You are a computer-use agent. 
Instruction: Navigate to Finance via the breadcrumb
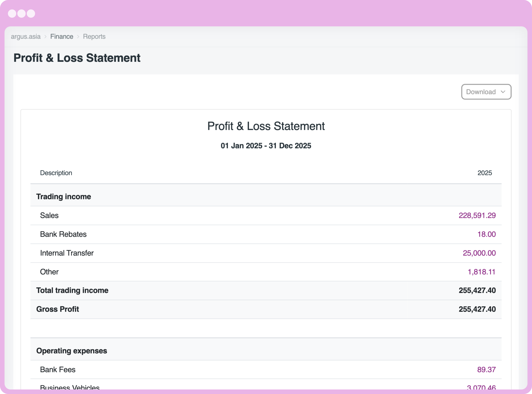click(x=62, y=36)
